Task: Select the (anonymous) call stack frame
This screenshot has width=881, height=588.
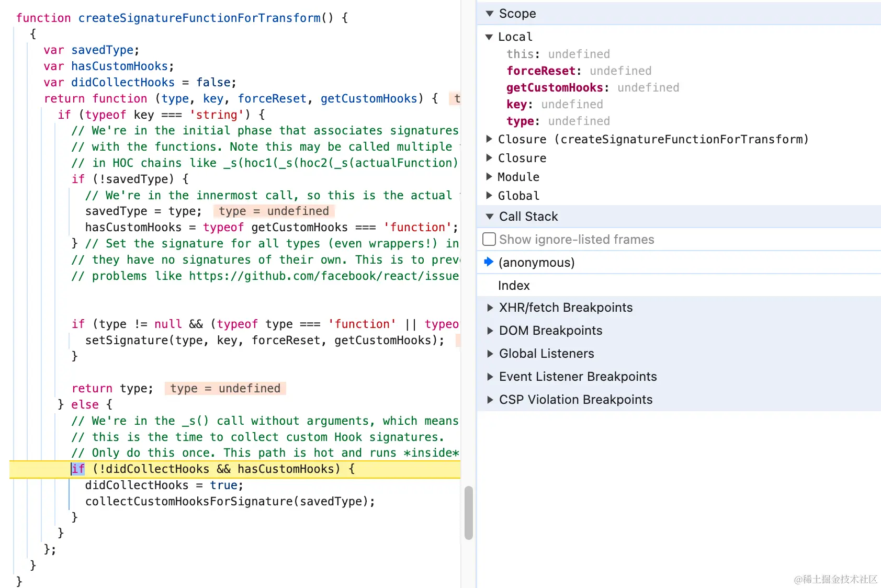Action: (679, 263)
